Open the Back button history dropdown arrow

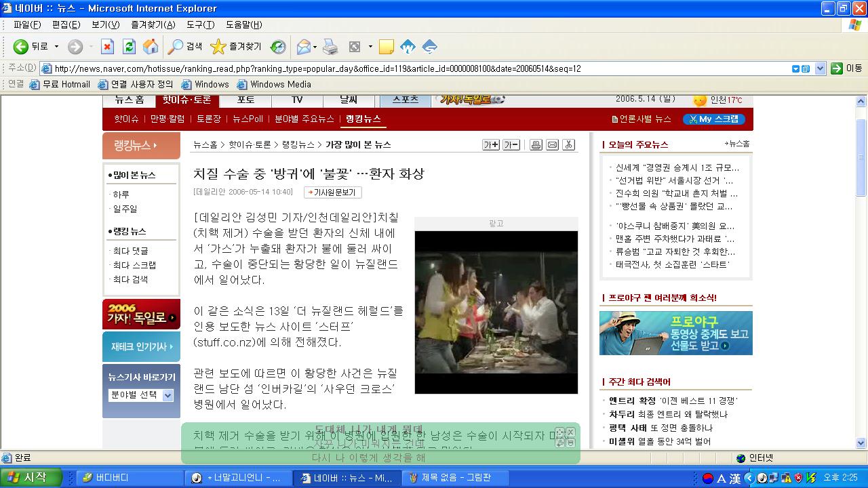coord(57,47)
